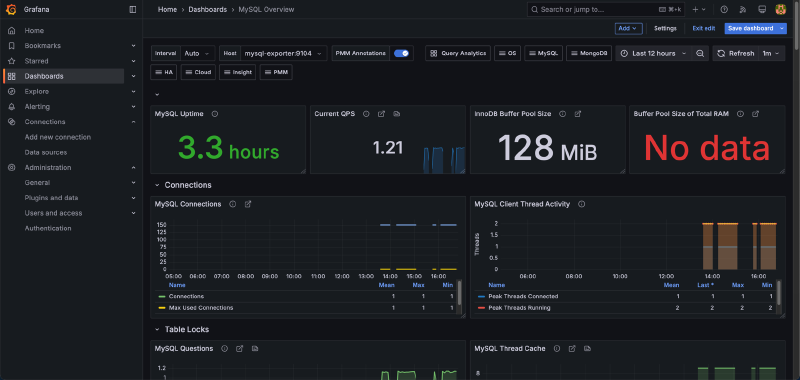The image size is (800, 380).
Task: Show info for InnoDB Buffer Pool Size
Action: pyautogui.click(x=562, y=114)
